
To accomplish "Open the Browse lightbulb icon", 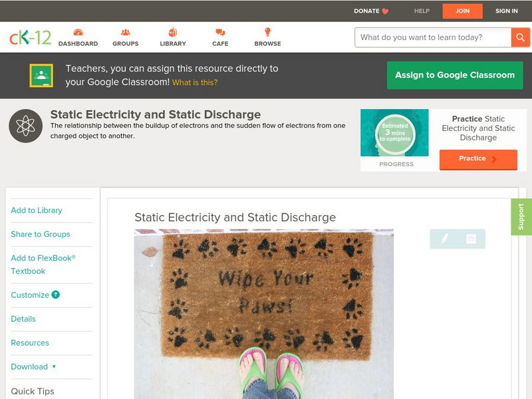I will 268,32.
